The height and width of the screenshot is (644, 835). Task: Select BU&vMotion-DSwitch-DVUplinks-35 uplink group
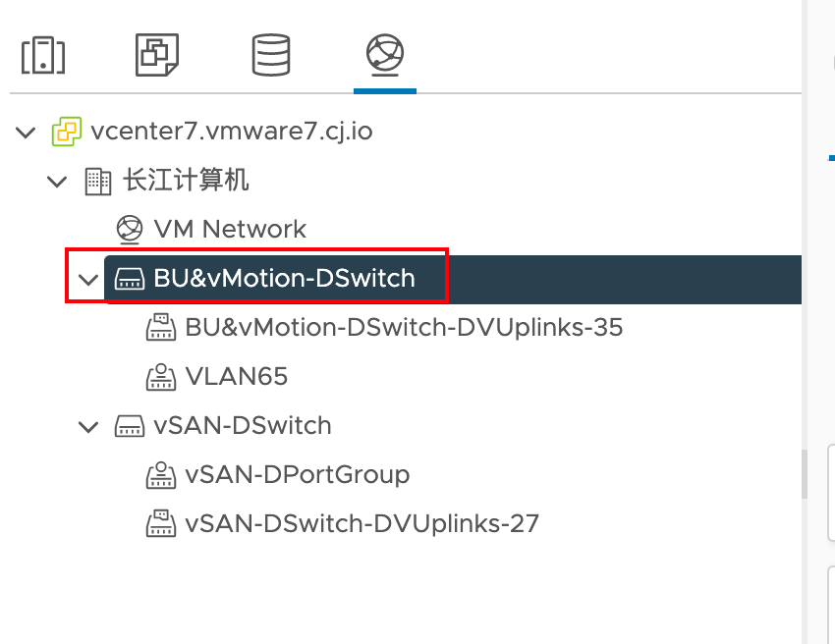click(x=404, y=328)
